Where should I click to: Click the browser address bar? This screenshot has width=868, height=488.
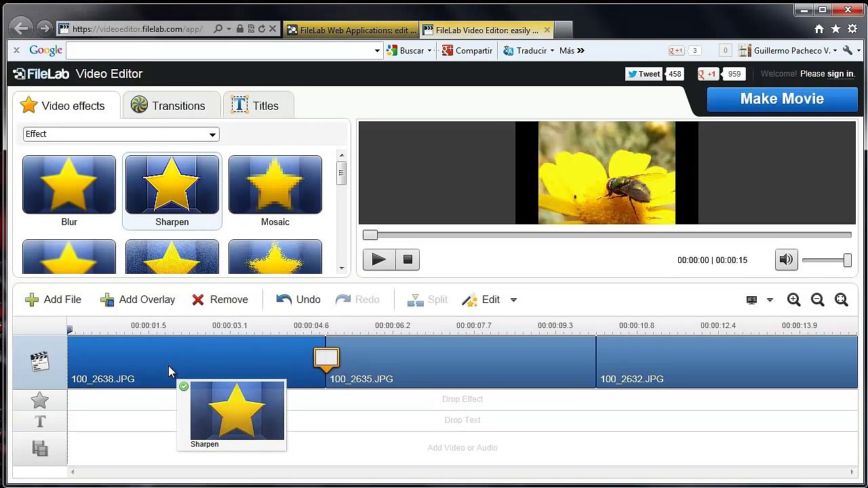138,29
